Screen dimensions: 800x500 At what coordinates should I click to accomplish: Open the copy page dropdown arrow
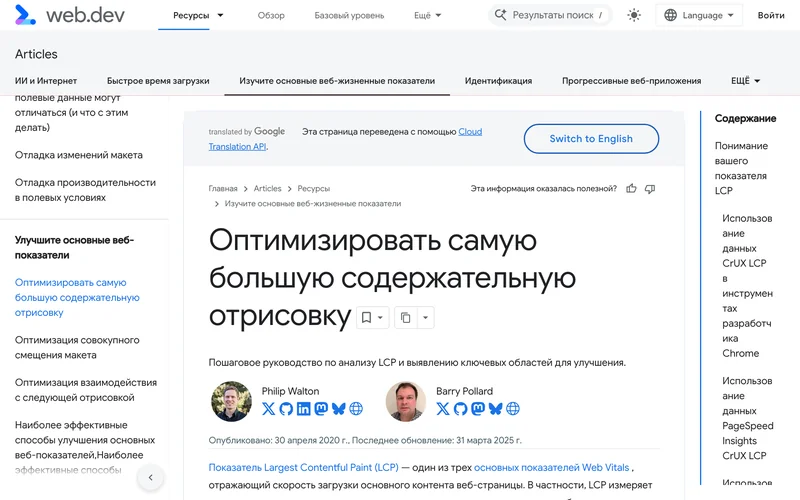tap(426, 318)
